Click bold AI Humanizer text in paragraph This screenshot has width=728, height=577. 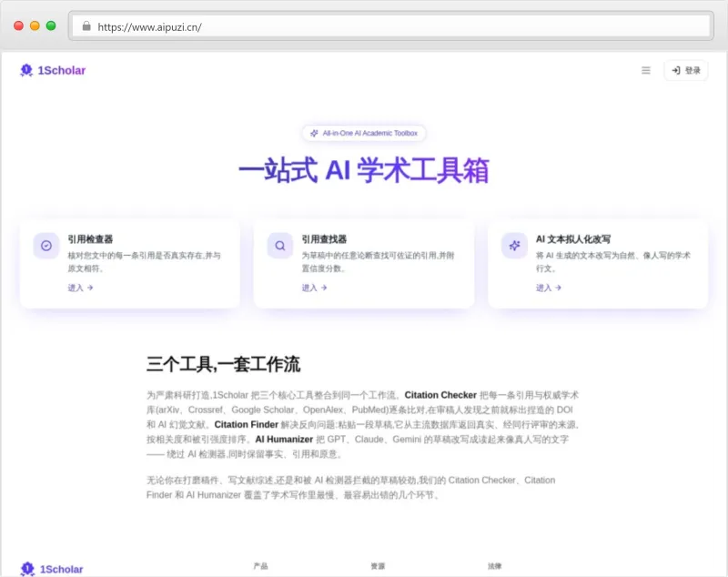(x=284, y=440)
